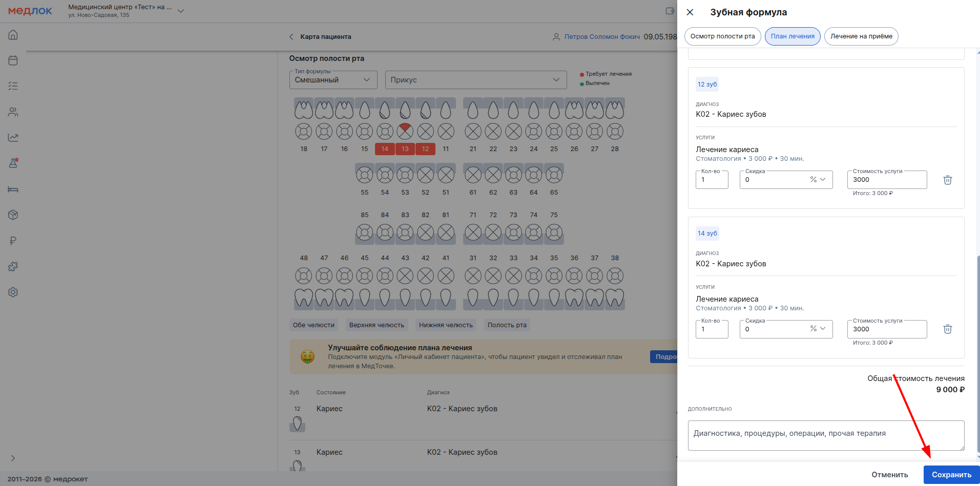Open discount unit dropdown for tooth 14

coord(818,329)
